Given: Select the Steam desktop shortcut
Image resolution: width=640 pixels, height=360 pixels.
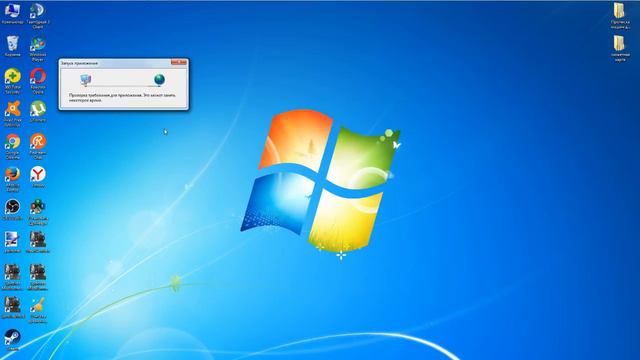Looking at the screenshot, I should click(13, 340).
